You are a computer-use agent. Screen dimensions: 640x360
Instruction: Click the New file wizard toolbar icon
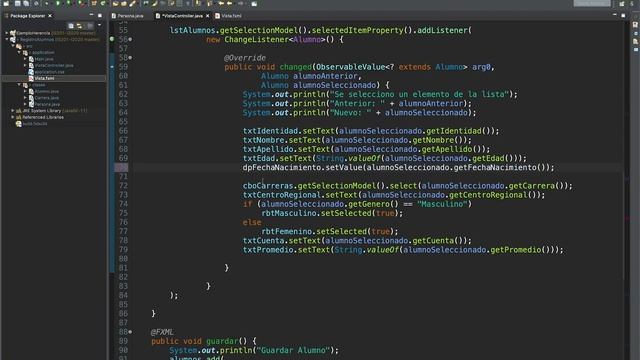6,4
